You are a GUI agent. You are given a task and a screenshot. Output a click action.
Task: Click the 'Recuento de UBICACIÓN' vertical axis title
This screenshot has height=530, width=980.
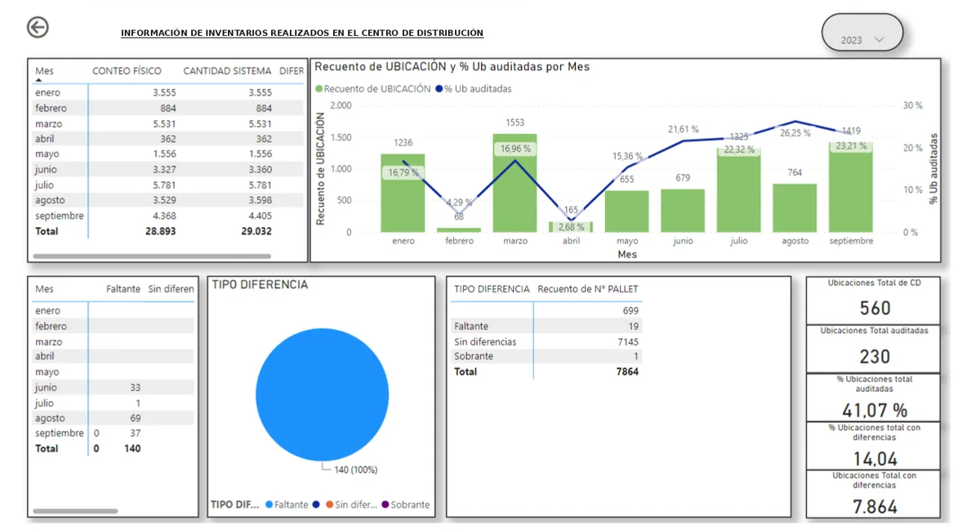tap(320, 169)
